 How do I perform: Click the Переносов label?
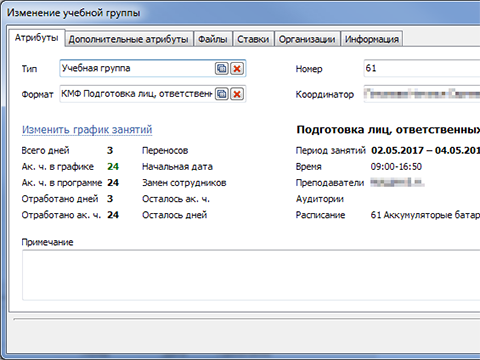(165, 151)
